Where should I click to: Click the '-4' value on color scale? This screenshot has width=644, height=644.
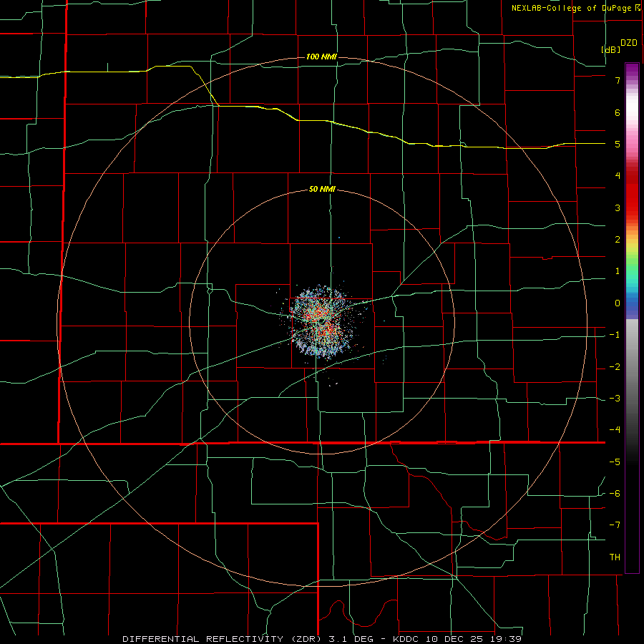[x=615, y=430]
